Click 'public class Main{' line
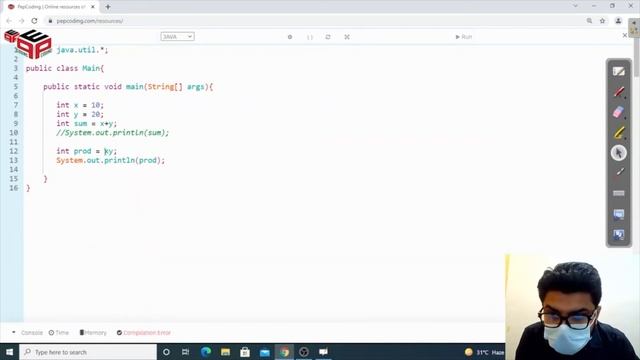The width and height of the screenshot is (640, 360). coord(65,68)
